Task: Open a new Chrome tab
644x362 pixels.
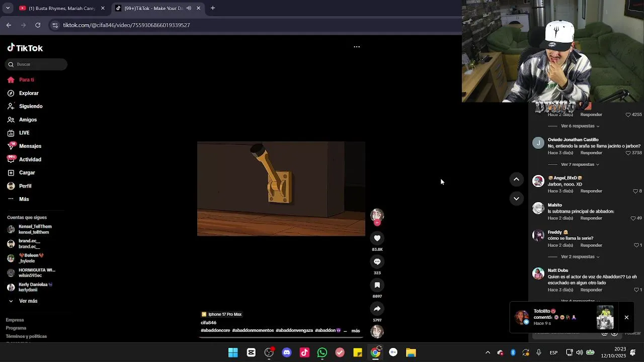Action: (x=213, y=8)
